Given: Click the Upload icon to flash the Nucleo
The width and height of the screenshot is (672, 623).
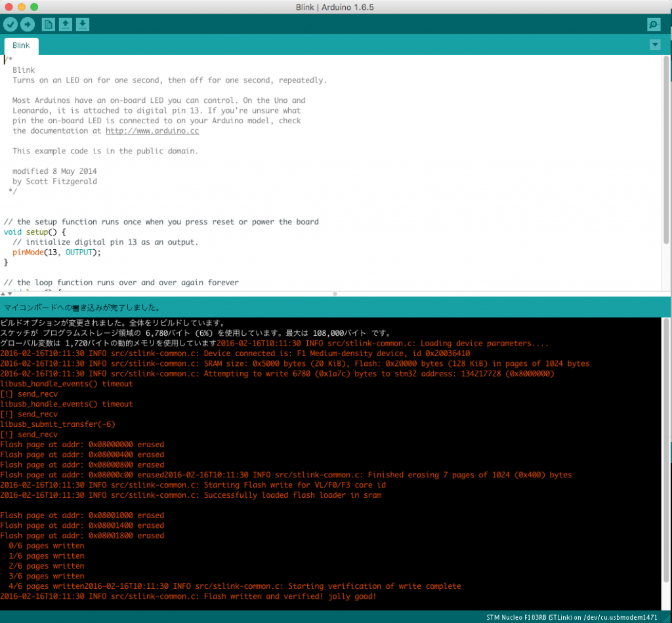Looking at the screenshot, I should pos(28,24).
